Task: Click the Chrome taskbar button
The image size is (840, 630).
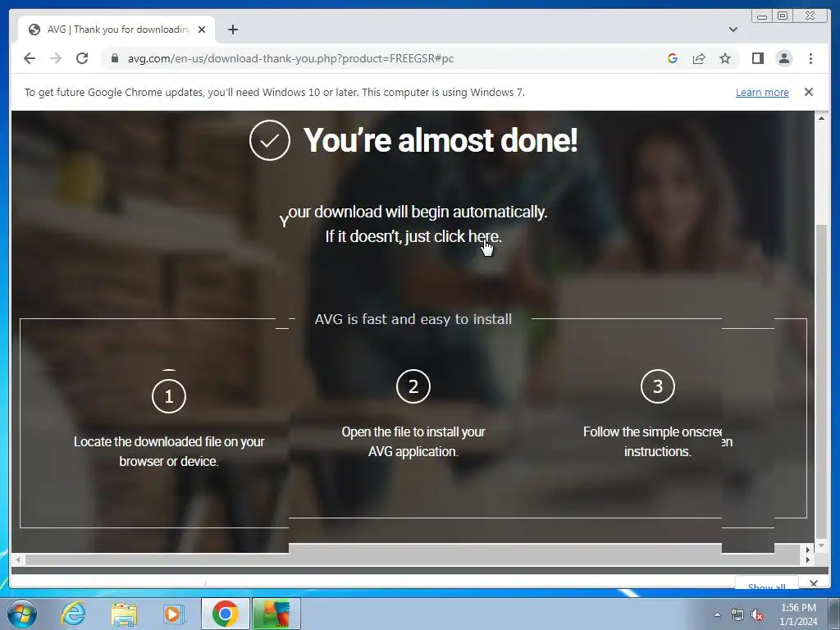Action: tap(225, 614)
